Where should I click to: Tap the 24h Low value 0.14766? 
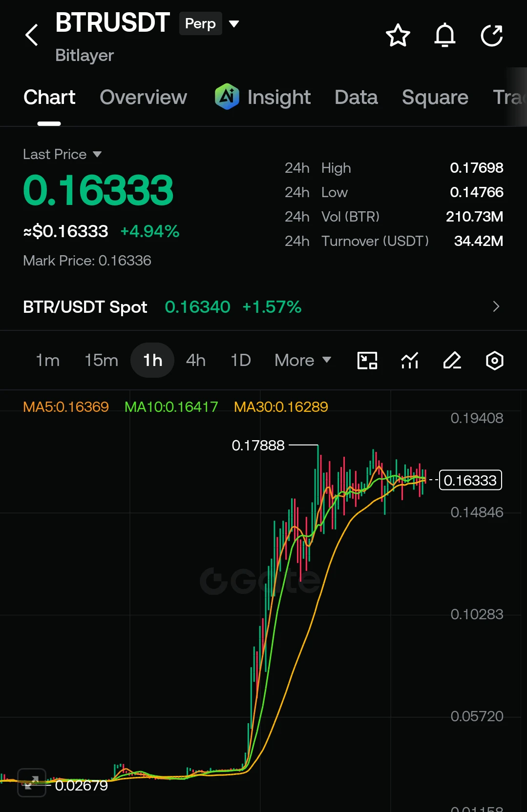tap(476, 192)
